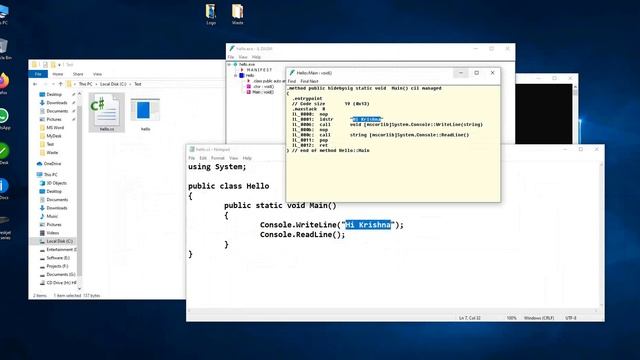The height and width of the screenshot is (360, 640).
Task: Open the File menu in Notepad
Action: point(191,158)
